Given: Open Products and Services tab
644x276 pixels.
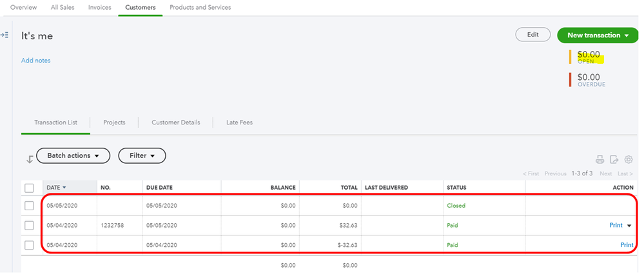Looking at the screenshot, I should click(200, 7).
